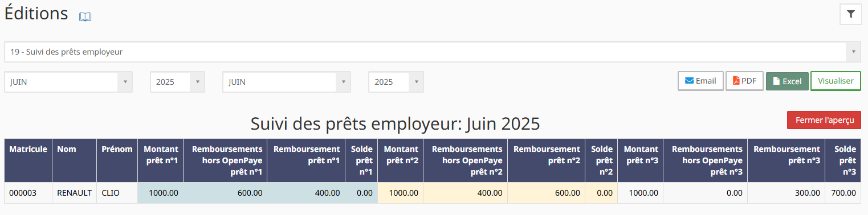The width and height of the screenshot is (868, 215).
Task: Click the 'Montant prêt n°1' column header
Action: click(x=160, y=160)
